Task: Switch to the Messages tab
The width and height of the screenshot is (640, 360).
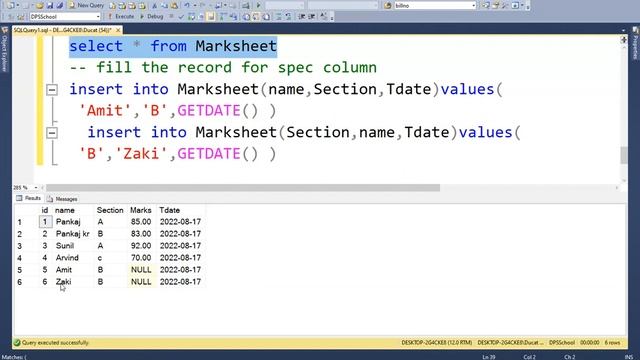Action: [62, 199]
